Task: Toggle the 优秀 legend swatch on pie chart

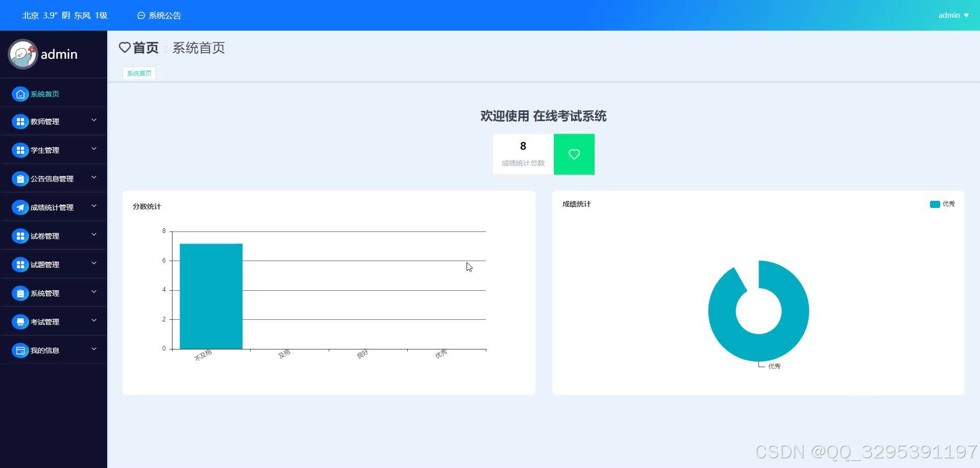Action: pos(935,204)
